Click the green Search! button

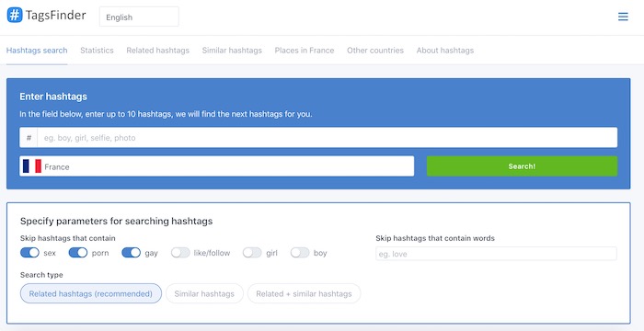pyautogui.click(x=522, y=166)
